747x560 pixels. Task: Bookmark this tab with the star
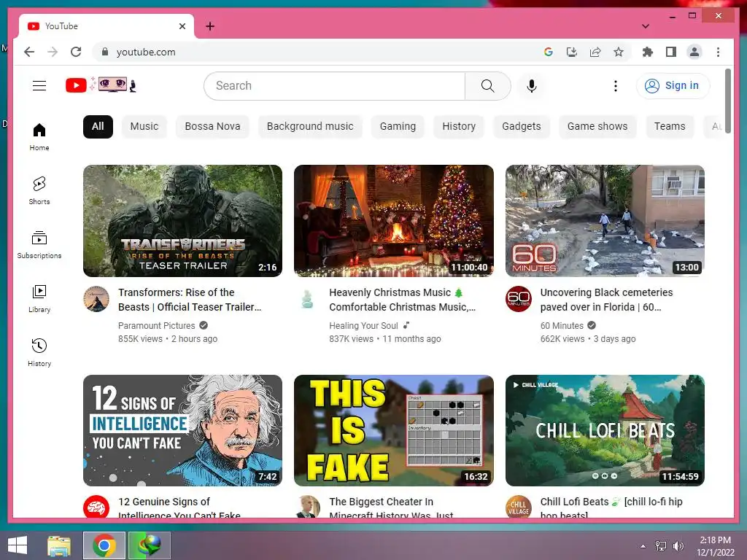(x=619, y=52)
